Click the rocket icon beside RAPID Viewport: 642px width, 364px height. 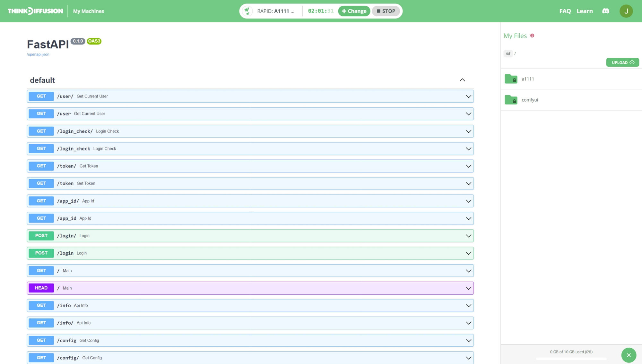point(247,11)
